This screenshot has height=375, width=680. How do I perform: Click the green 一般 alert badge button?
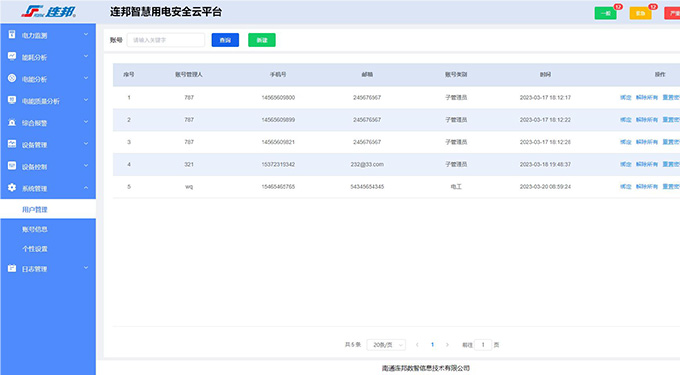[x=605, y=13]
